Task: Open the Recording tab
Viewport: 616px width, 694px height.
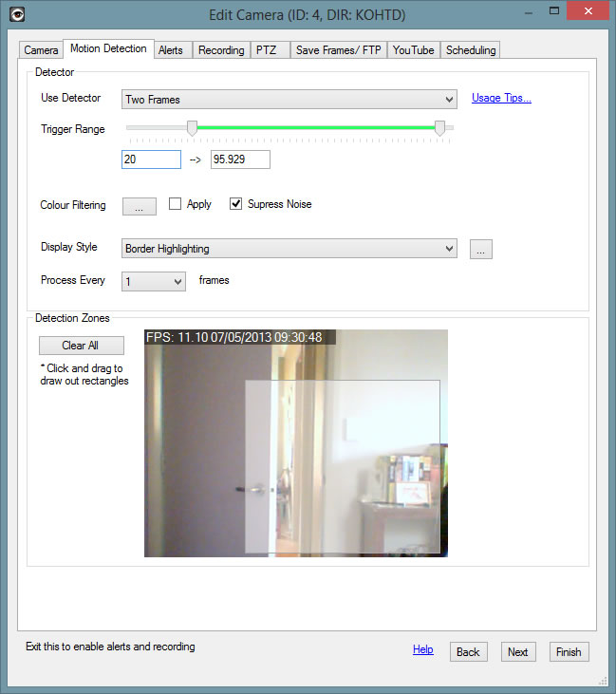Action: pos(221,50)
